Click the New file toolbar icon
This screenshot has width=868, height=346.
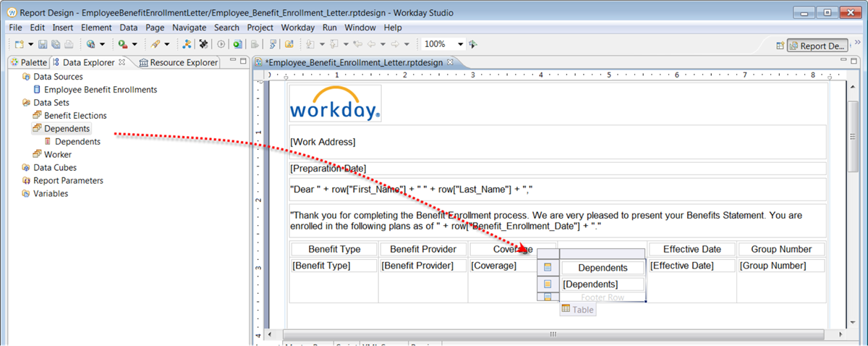pos(18,44)
